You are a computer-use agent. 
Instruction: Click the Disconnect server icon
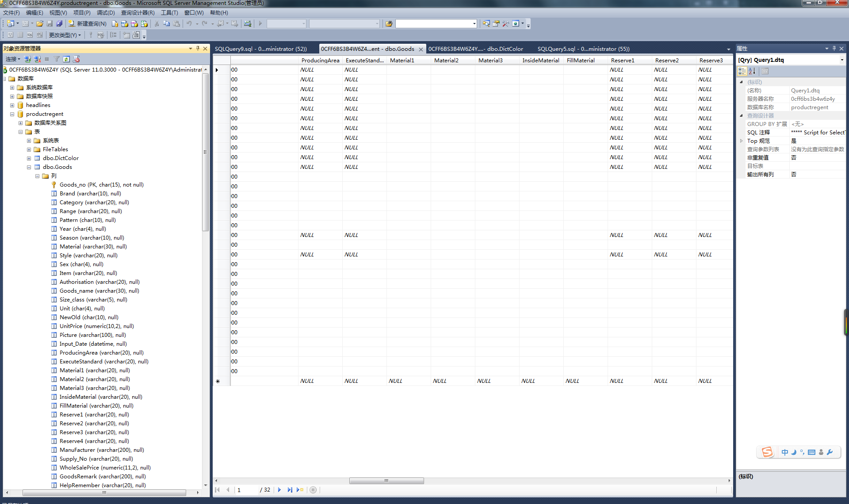point(37,59)
